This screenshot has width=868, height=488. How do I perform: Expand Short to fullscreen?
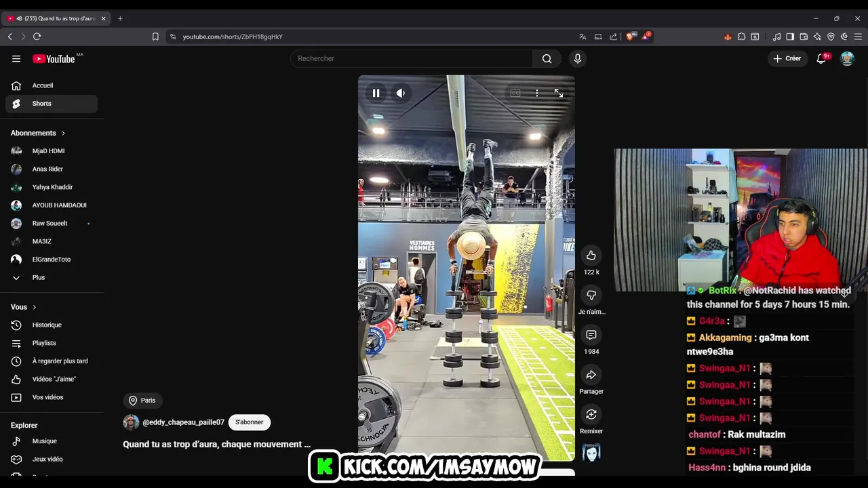tap(559, 93)
